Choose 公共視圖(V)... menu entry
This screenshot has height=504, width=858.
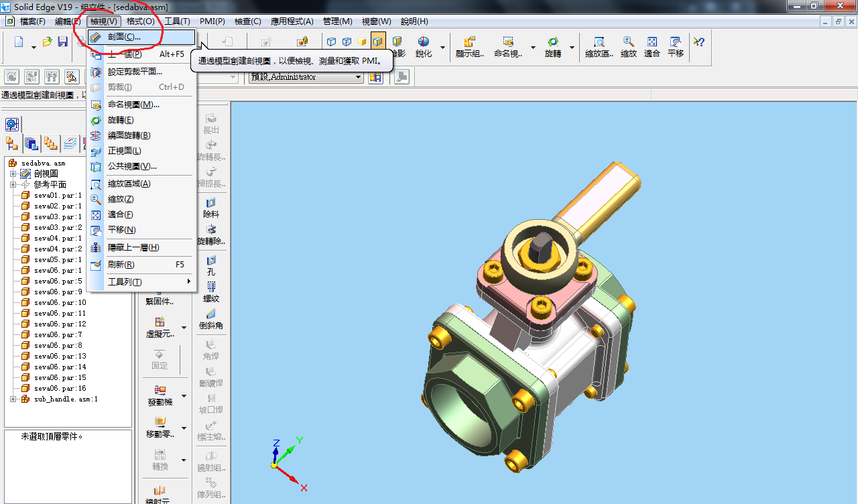point(141,166)
